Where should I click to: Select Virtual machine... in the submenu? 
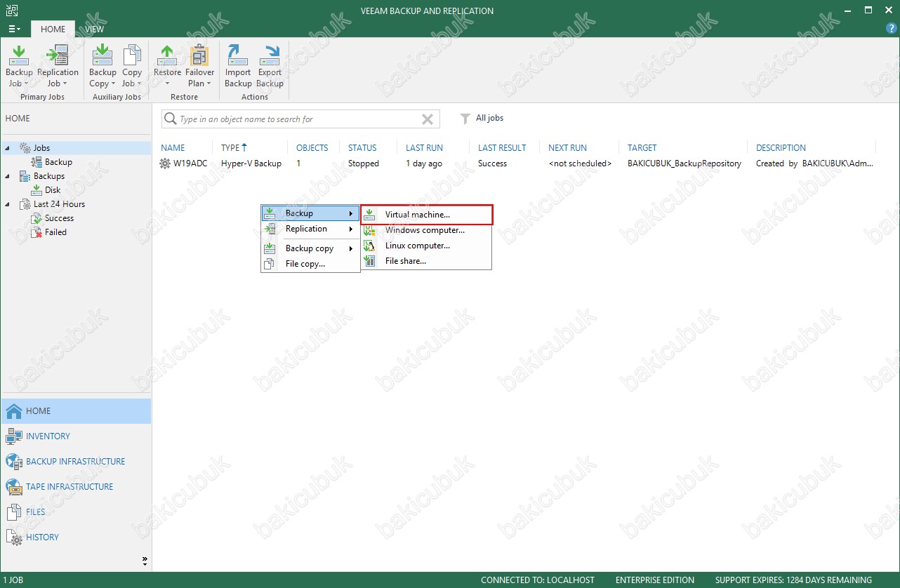click(417, 215)
